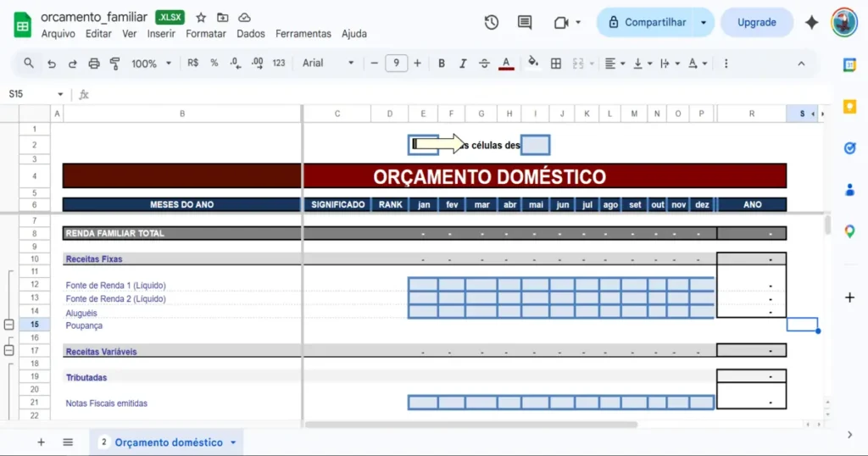
Task: Check the cloud save status icon
Action: 244,18
